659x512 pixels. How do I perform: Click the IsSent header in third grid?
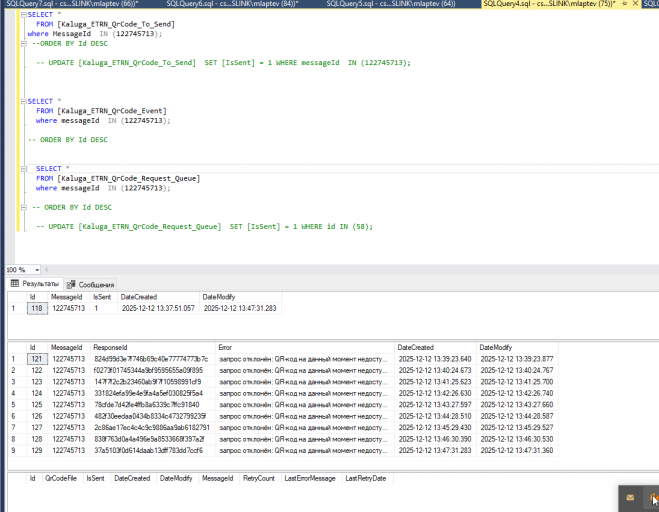tap(95, 478)
